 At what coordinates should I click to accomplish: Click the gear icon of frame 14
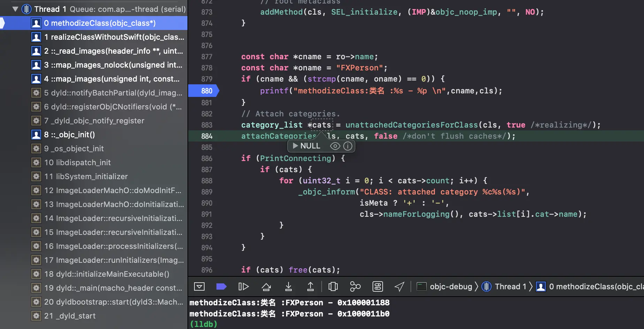tap(36, 218)
